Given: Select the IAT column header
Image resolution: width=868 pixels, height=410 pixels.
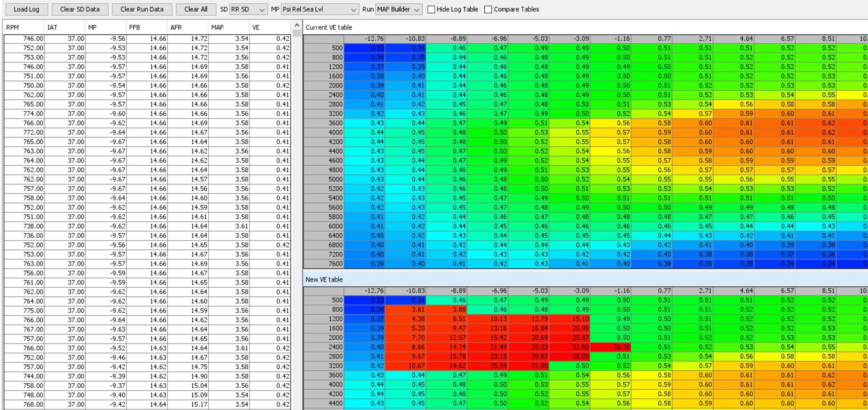Looking at the screenshot, I should [64, 27].
